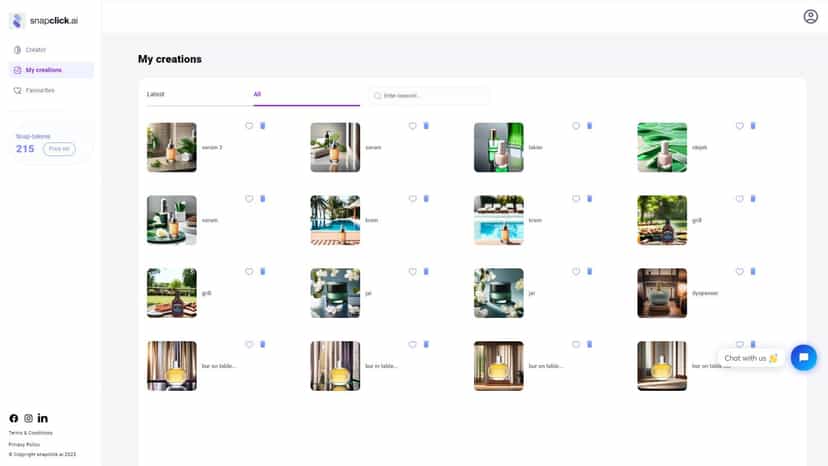Open the Instagram icon in the sidebar

(29, 418)
